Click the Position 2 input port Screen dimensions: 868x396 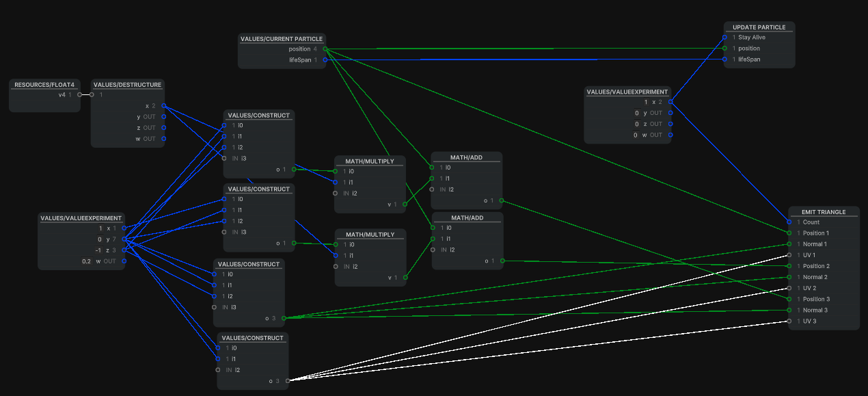789,266
